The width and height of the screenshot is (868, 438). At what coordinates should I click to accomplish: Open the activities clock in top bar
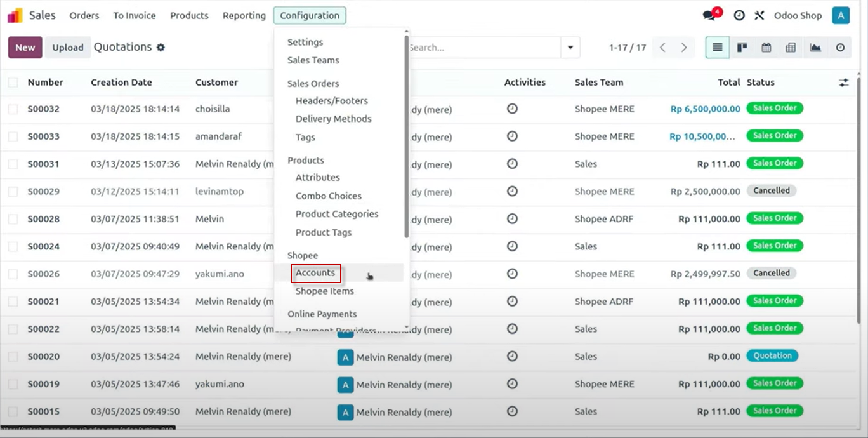tap(739, 15)
